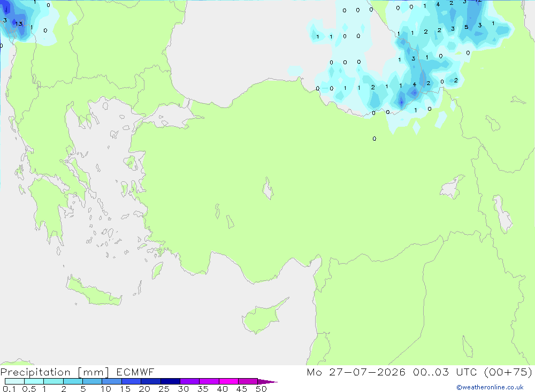Screen dimensions: 535x392
Task: Click the forecast offset '(00+75)'
Action: pyautogui.click(x=508, y=372)
